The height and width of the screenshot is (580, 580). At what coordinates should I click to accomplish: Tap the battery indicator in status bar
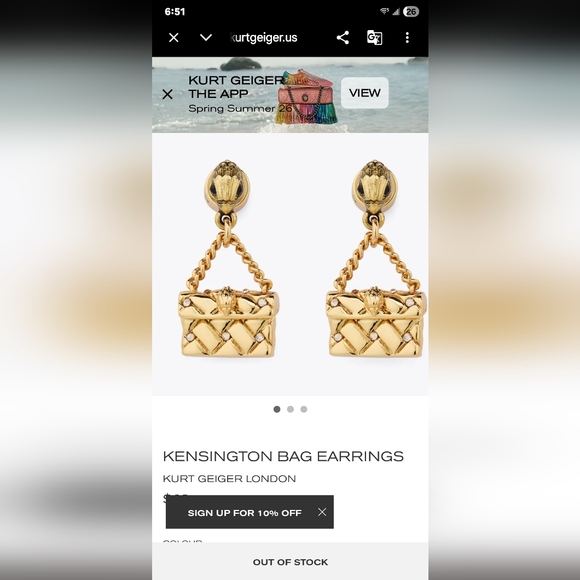(411, 12)
